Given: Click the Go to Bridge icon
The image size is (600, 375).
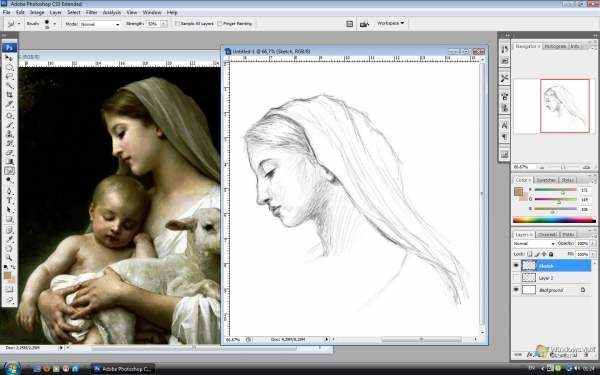Looking at the screenshot, I should click(x=364, y=24).
